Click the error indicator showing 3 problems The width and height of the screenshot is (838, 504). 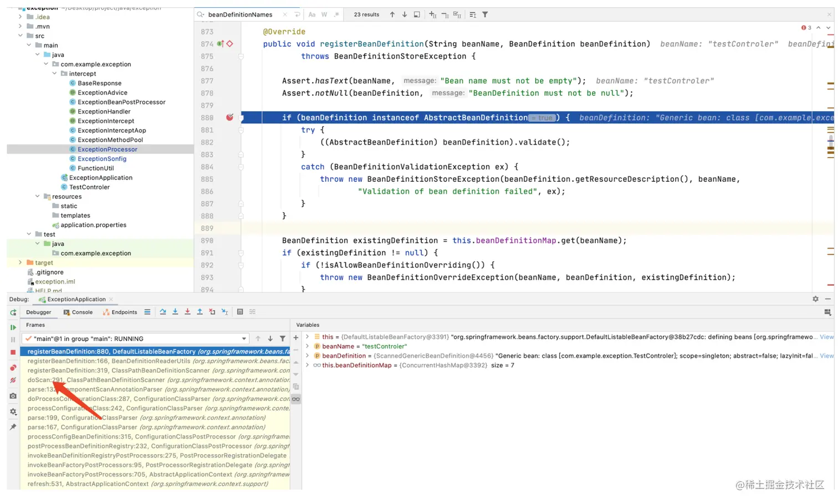point(806,28)
